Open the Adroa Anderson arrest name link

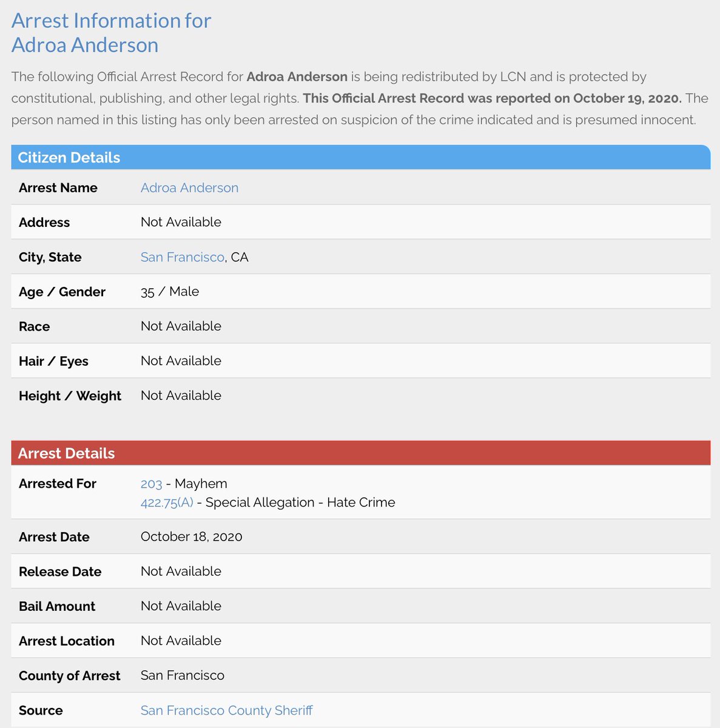(189, 188)
